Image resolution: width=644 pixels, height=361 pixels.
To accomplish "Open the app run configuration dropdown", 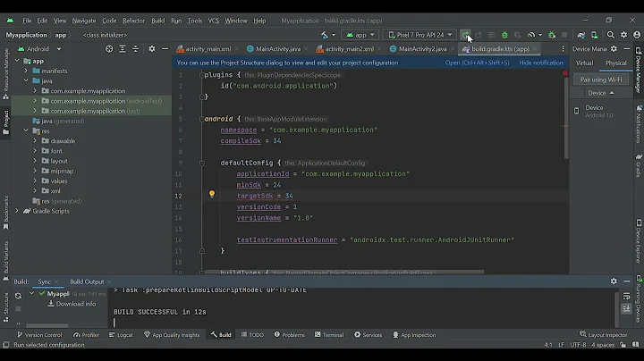I will [360, 35].
